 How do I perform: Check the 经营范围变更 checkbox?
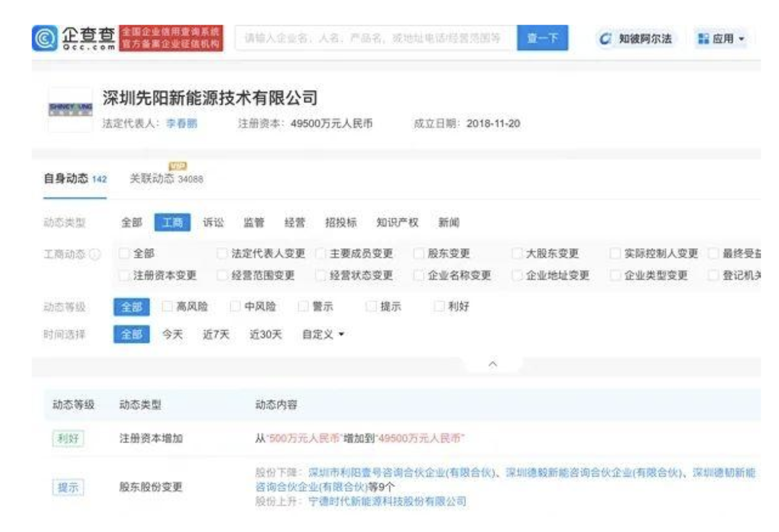pos(222,276)
